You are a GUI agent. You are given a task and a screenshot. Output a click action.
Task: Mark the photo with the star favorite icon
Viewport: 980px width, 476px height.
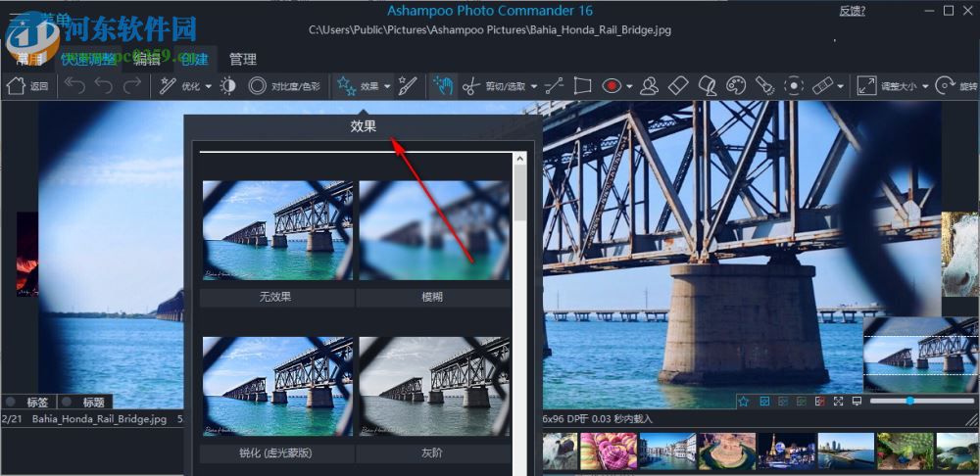pos(744,402)
